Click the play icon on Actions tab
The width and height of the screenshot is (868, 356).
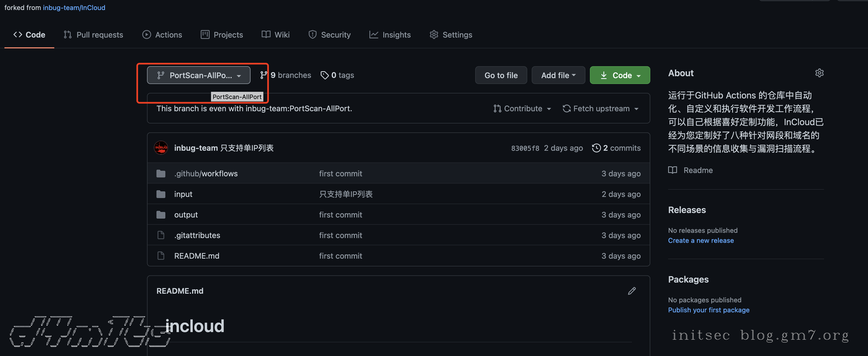(x=147, y=35)
